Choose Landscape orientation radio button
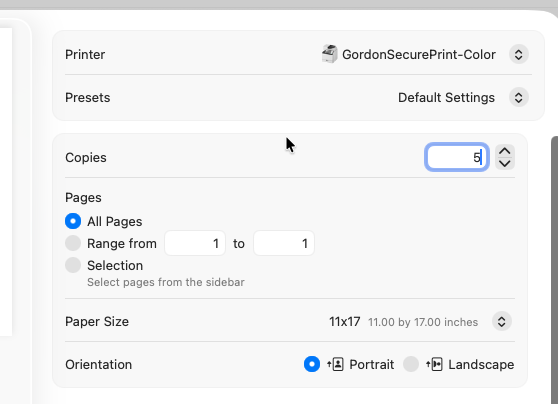 pos(411,364)
